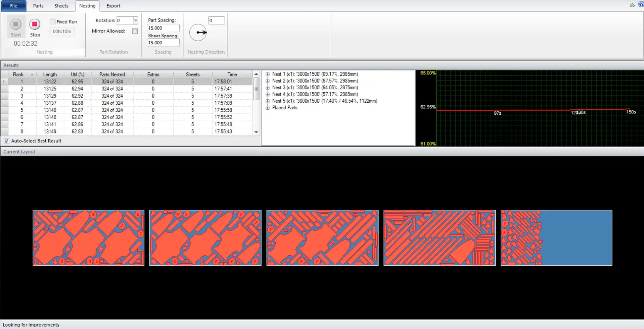Select the Nest 1 '3000x1500' tree label
The height and width of the screenshot is (329, 644).
315,74
